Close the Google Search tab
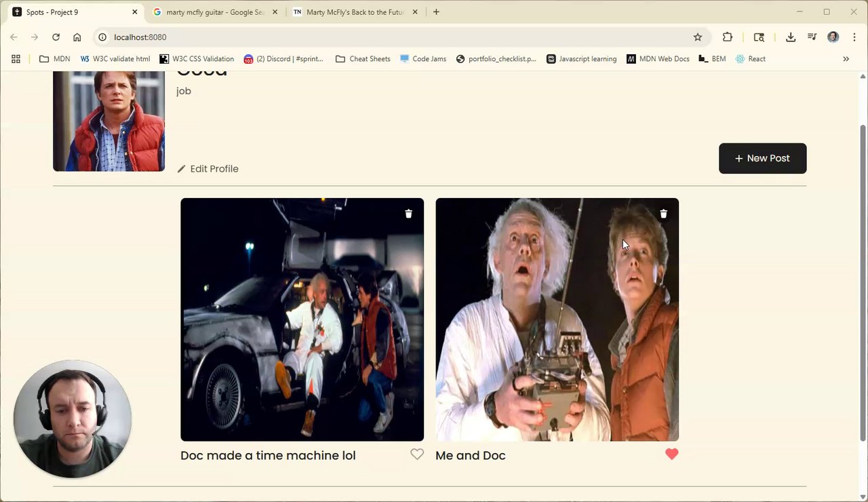The width and height of the screenshot is (868, 502). [x=274, y=12]
